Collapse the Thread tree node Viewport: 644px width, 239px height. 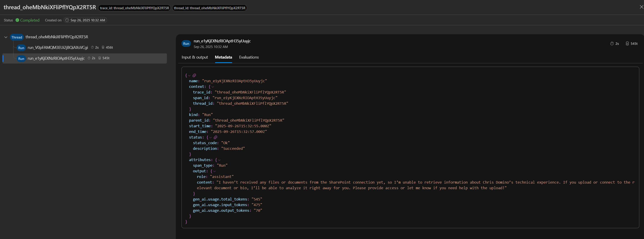click(x=6, y=37)
